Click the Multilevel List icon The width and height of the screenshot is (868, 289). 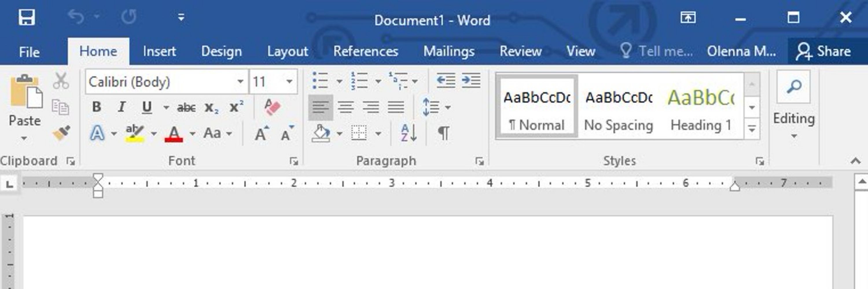click(x=398, y=81)
